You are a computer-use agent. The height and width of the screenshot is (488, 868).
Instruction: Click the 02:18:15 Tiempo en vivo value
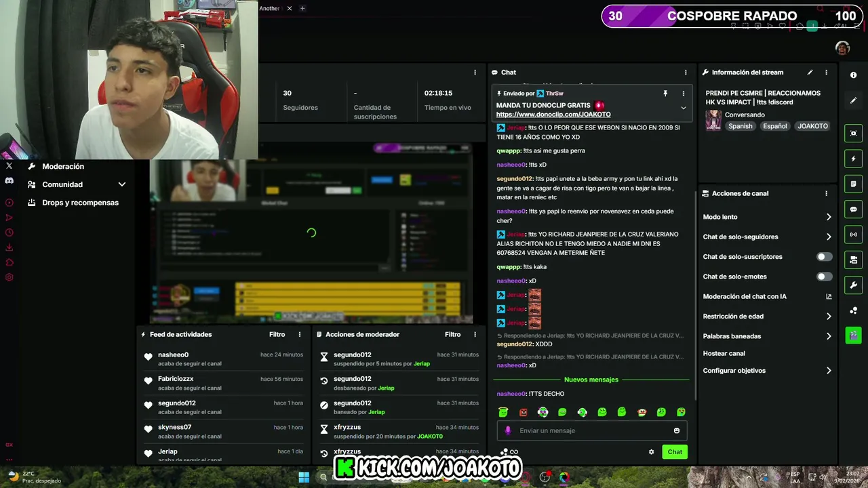pyautogui.click(x=438, y=93)
